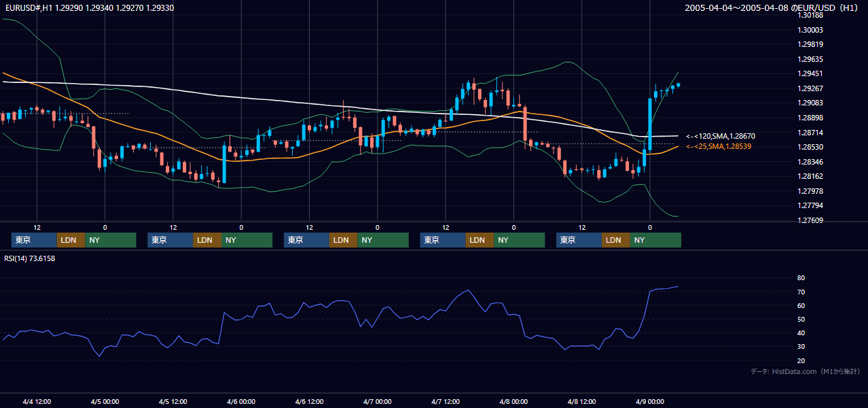868x408 pixels.
Task: Click the 4/4 12:00 time axis label
Action: coord(37,401)
